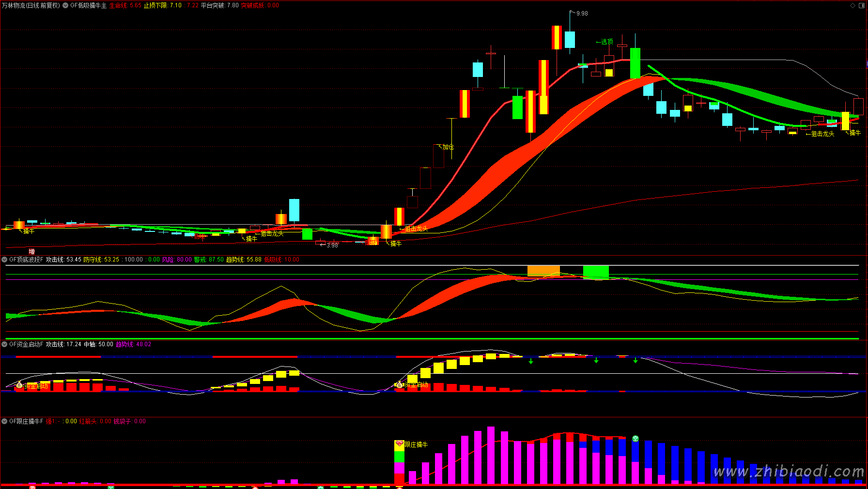This screenshot has height=489, width=868.
Task: Click the money bag icon before second 资金启动
Action: point(399,385)
